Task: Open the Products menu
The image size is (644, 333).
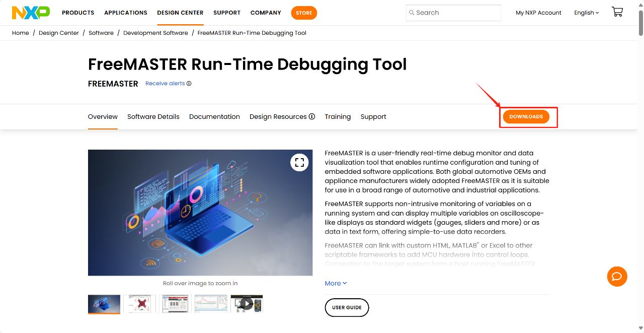Action: coord(78,13)
